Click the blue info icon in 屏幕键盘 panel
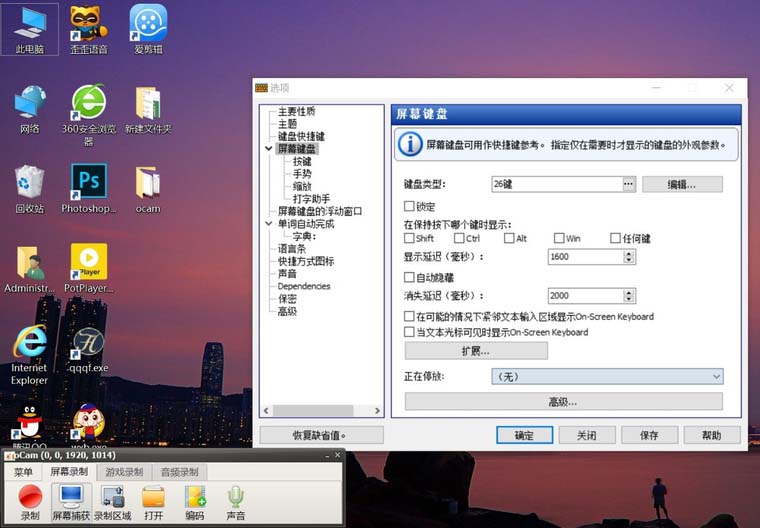 click(x=410, y=144)
